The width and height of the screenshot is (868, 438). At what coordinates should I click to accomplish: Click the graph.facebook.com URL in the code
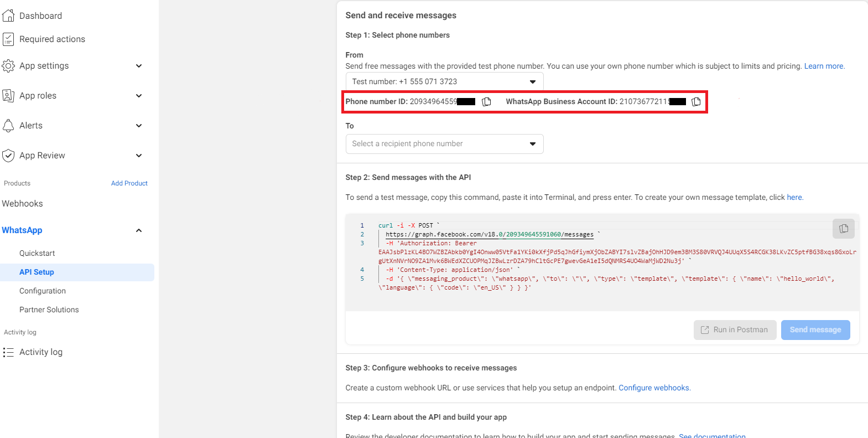(x=490, y=234)
